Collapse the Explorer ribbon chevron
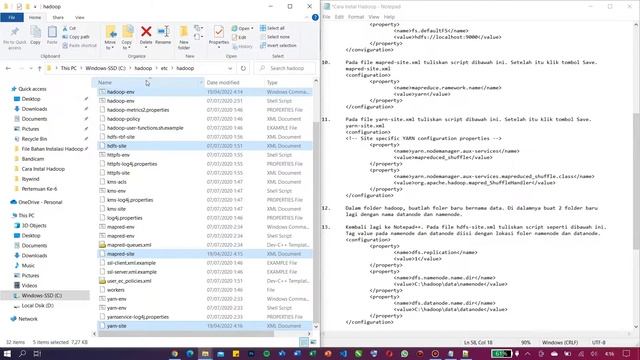 coord(307,17)
